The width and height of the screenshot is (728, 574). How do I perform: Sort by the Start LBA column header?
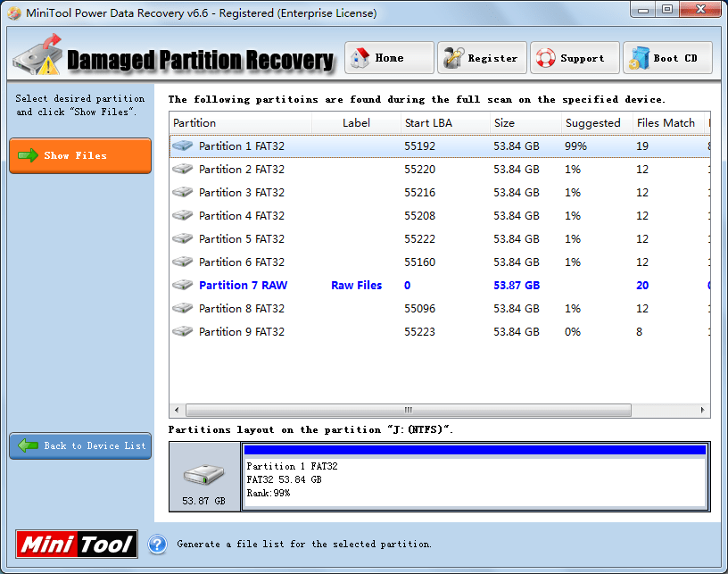pos(445,123)
